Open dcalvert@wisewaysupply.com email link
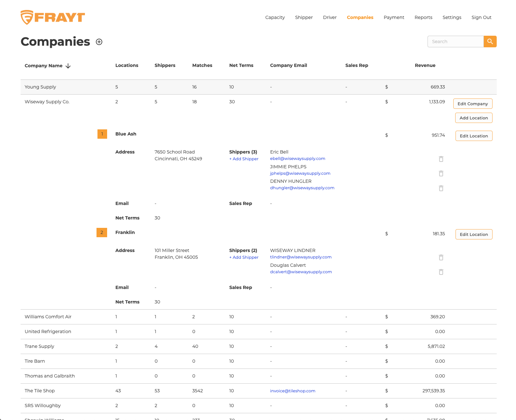This screenshot has height=420, width=516. 301,272
